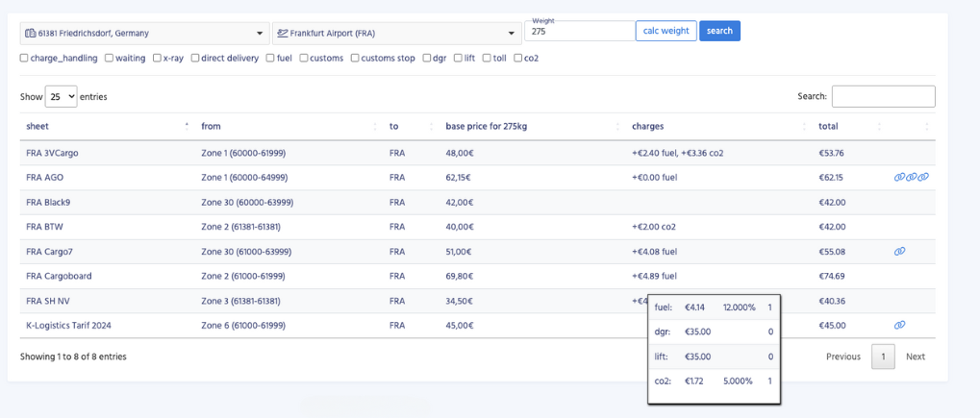
Task: Click the sort arrows on the sheet column
Action: point(187,126)
